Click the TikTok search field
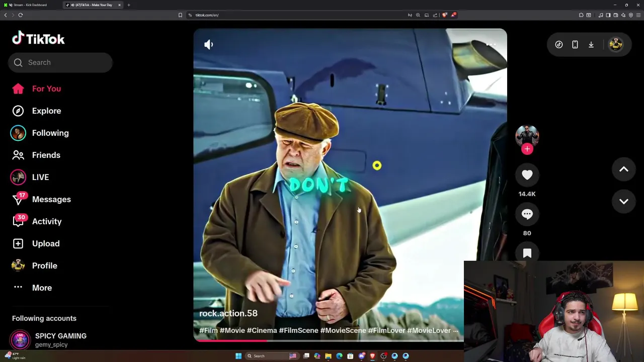Image resolution: width=644 pixels, height=362 pixels. [60, 62]
